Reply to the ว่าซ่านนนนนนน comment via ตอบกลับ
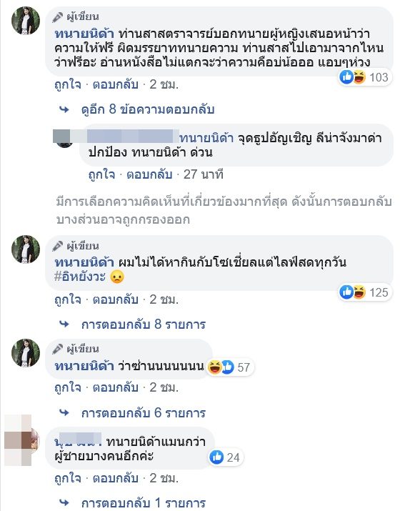Image resolution: width=420 pixels, height=511 pixels. pyautogui.click(x=115, y=387)
